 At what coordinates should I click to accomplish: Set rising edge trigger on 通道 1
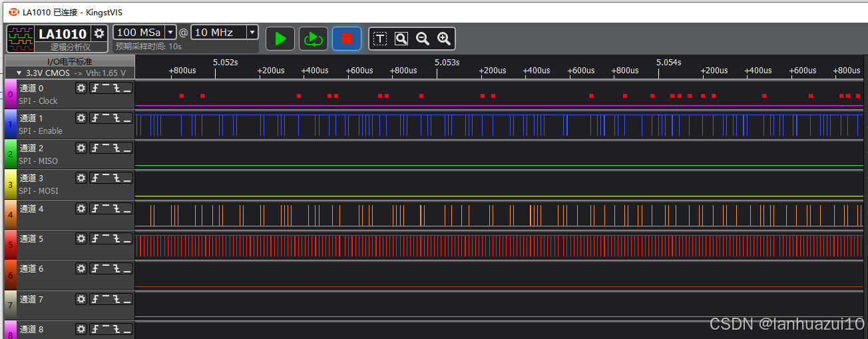(x=95, y=118)
